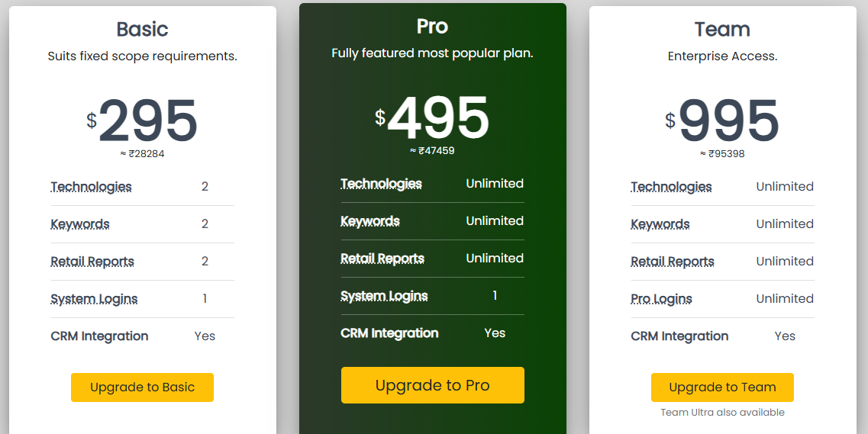The height and width of the screenshot is (434, 868).
Task: Click Pro plan Technologies Unlimited value
Action: [495, 184]
